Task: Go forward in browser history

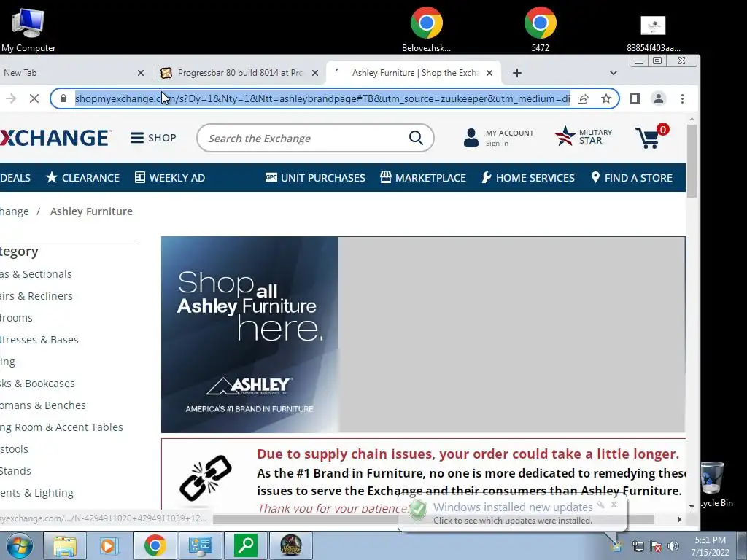Action: pyautogui.click(x=11, y=98)
